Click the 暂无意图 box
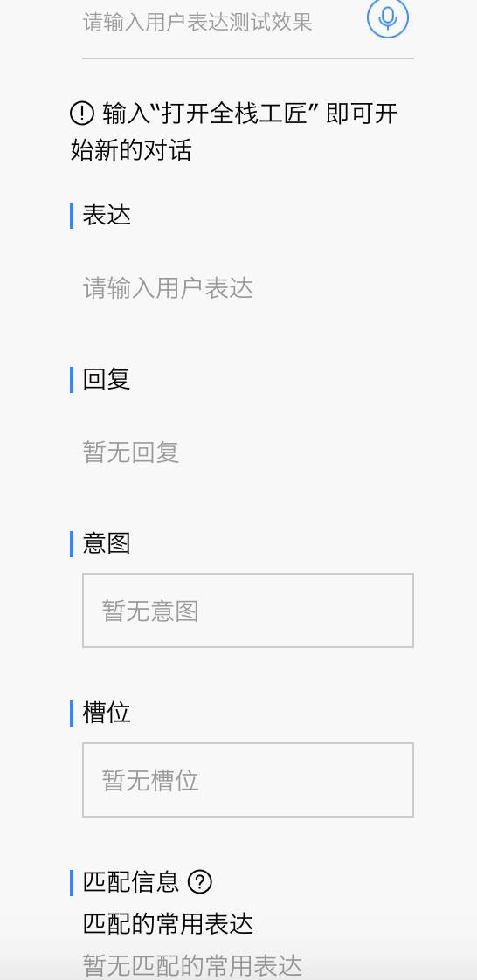The width and height of the screenshot is (477, 980). [248, 611]
